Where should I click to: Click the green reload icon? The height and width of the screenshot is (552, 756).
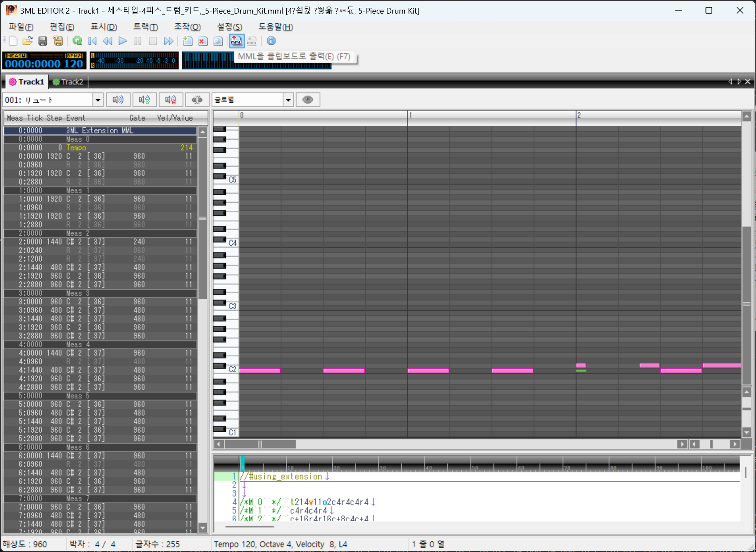point(77,41)
